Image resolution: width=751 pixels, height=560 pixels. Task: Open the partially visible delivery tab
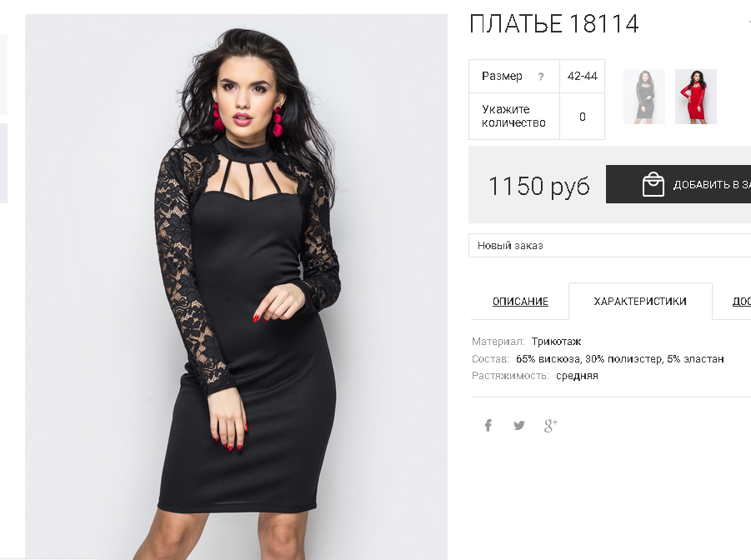pos(742,302)
